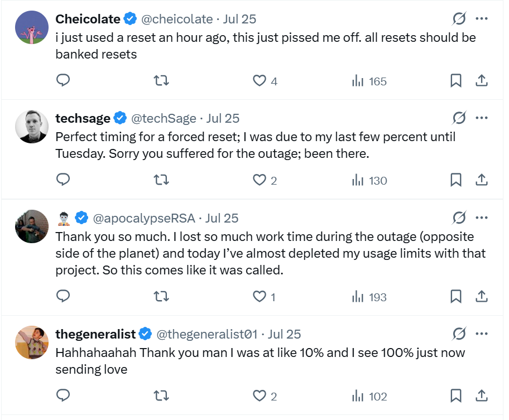Retweet the @apocalypseRSA post
This screenshot has width=509, height=420.
[x=161, y=296]
